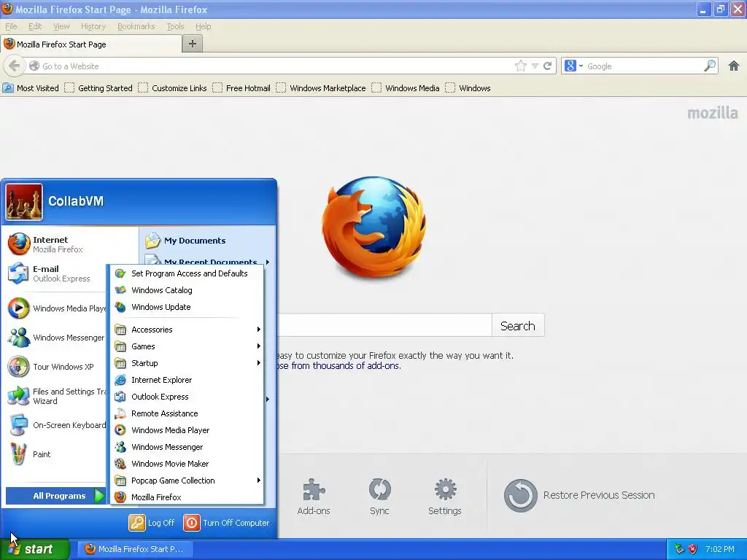This screenshot has height=560, width=747.
Task: Click the Windows start button
Action: pos(34,549)
